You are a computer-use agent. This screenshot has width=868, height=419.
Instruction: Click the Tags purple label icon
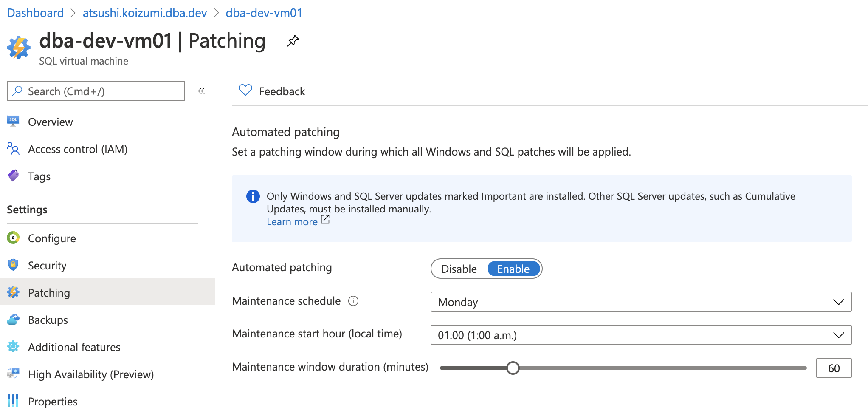tap(13, 176)
